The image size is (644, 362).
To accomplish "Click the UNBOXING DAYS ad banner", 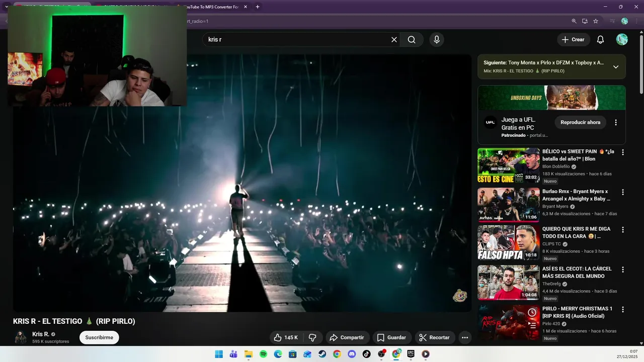I will coord(551,98).
